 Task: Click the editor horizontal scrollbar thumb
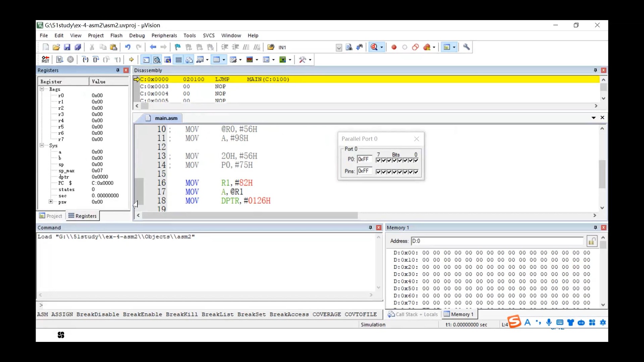pyautogui.click(x=250, y=216)
